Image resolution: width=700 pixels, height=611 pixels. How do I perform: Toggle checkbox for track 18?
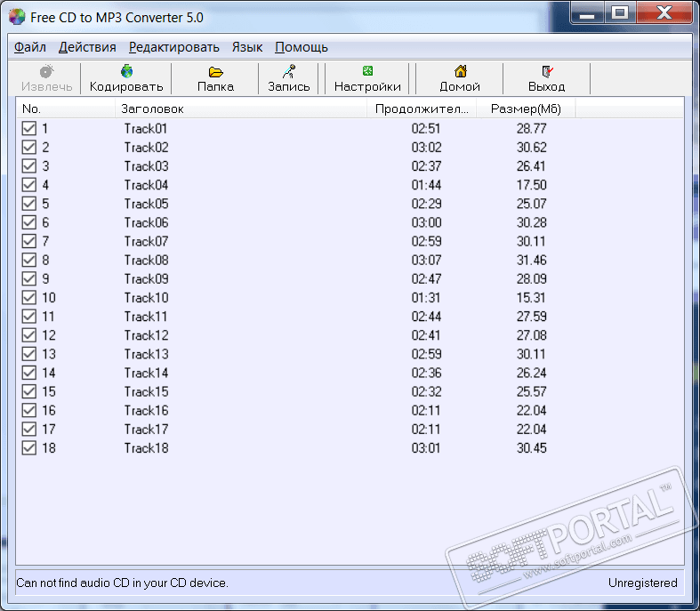click(29, 447)
